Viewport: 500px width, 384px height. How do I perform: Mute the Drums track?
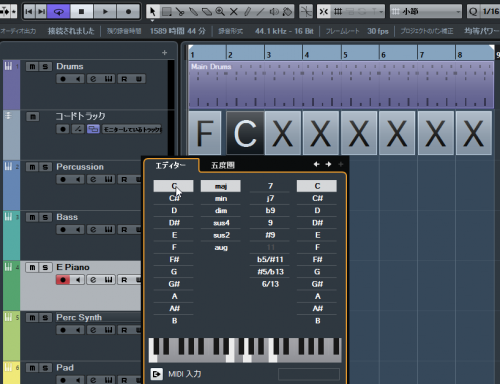(x=32, y=67)
